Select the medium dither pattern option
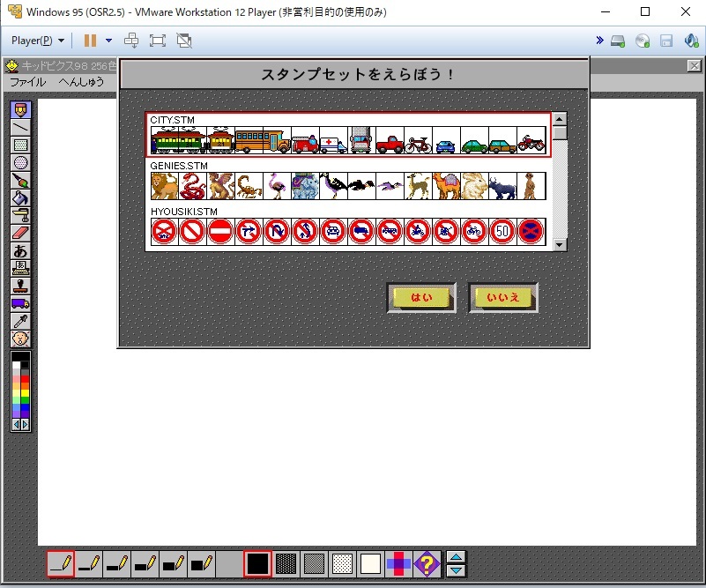 (x=314, y=563)
